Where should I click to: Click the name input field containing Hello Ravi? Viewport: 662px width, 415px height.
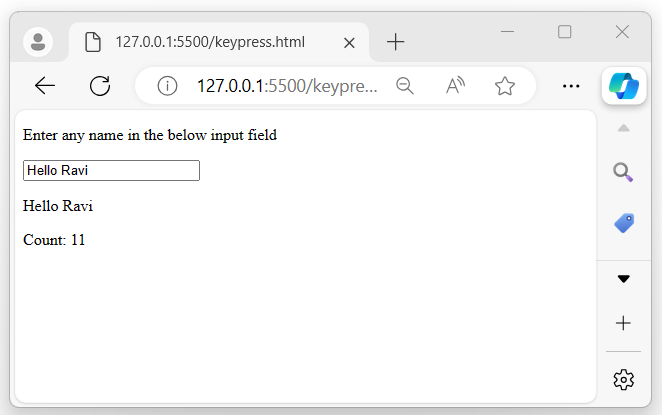coord(111,171)
